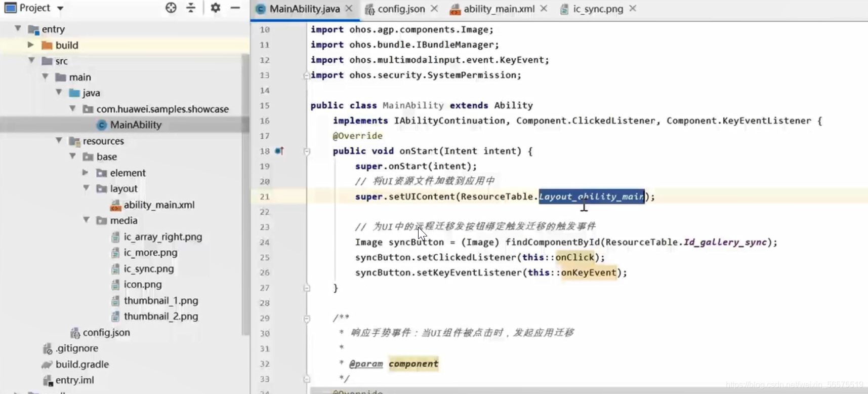The width and height of the screenshot is (868, 394).
Task: Close the config.json tab
Action: [x=434, y=9]
